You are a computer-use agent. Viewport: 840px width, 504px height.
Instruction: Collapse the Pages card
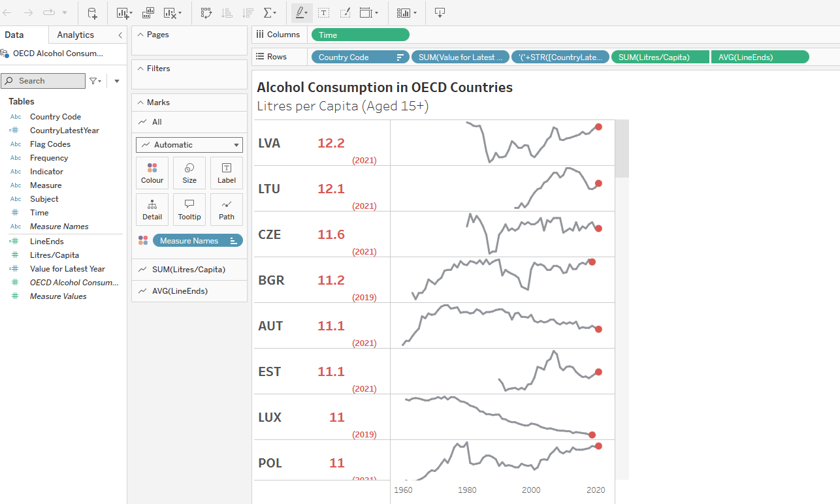point(140,35)
